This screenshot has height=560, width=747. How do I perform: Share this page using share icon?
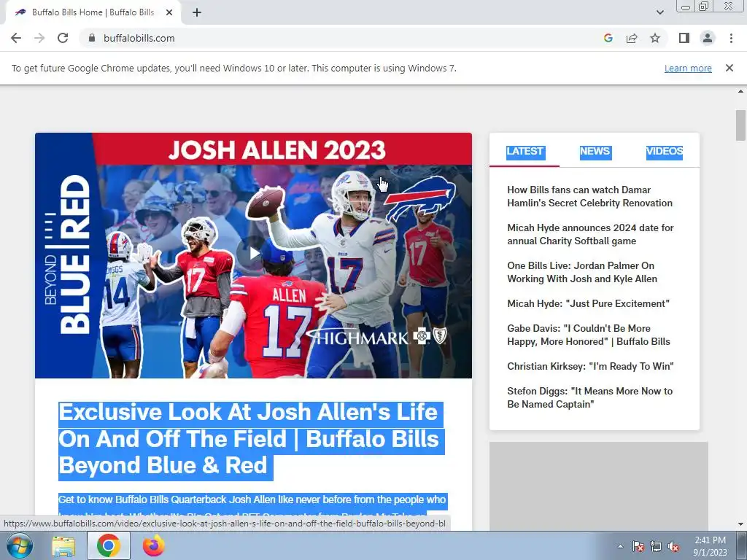[x=632, y=38]
